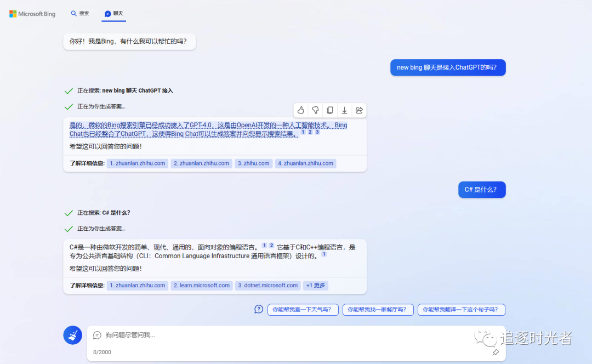This screenshot has width=592, height=364.
Task: Choose suggestion 你能帮我找一家餐厅吗?
Action: coord(378,310)
